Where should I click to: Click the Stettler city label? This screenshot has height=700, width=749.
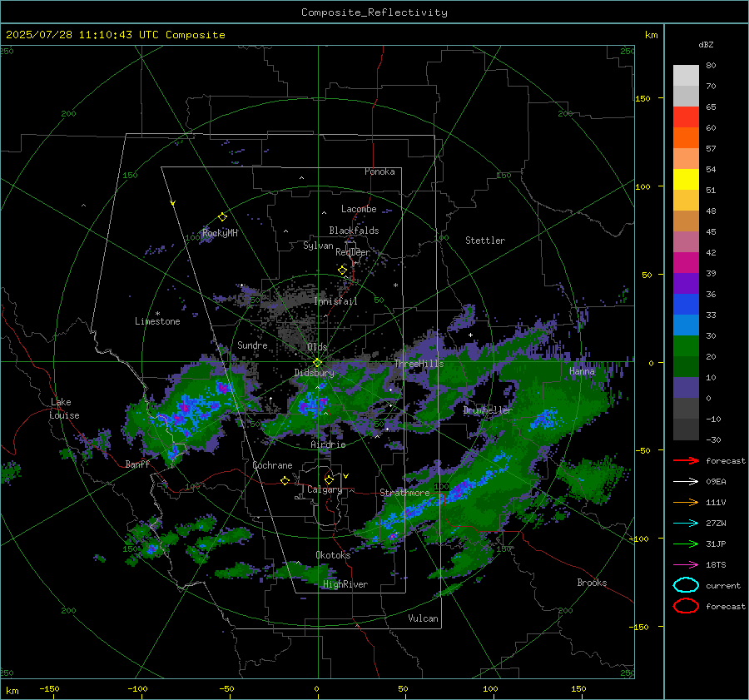click(485, 241)
